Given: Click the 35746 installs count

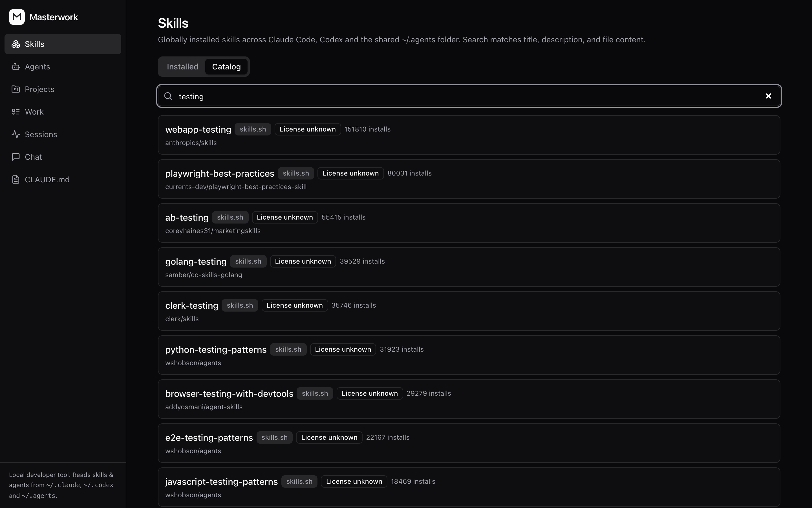Looking at the screenshot, I should pyautogui.click(x=354, y=305).
